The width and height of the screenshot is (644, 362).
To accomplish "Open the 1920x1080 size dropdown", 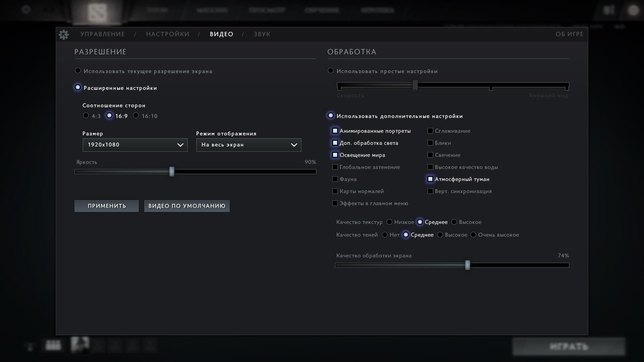I will pyautogui.click(x=135, y=145).
